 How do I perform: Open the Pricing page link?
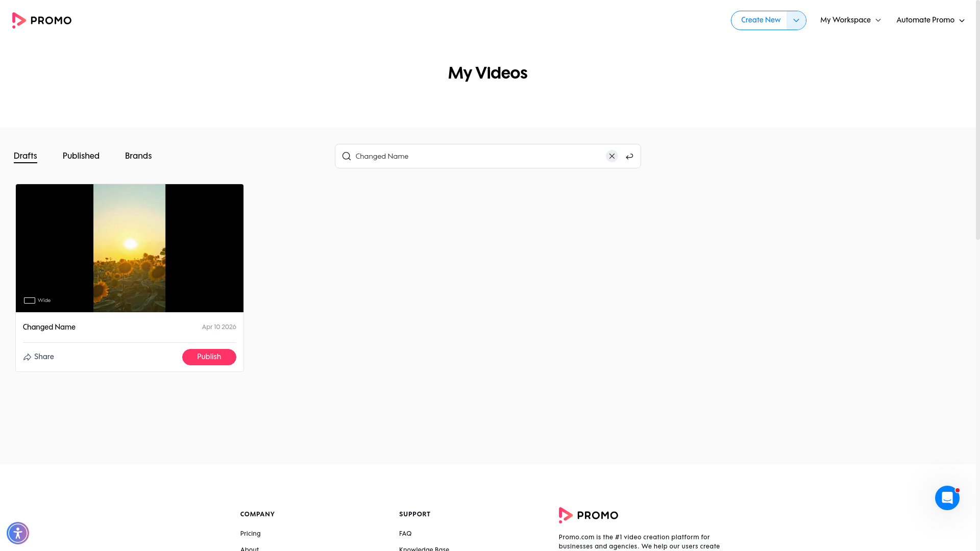click(250, 533)
